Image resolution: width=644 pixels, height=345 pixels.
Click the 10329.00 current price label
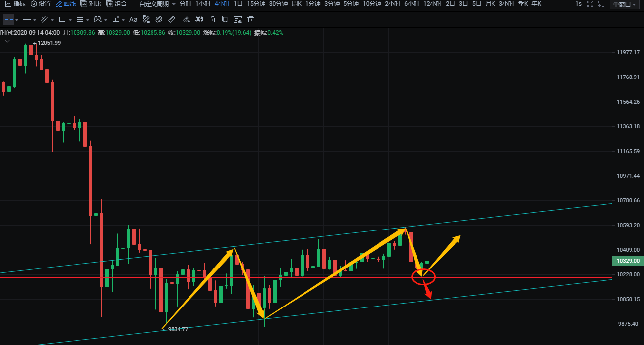tap(627, 261)
